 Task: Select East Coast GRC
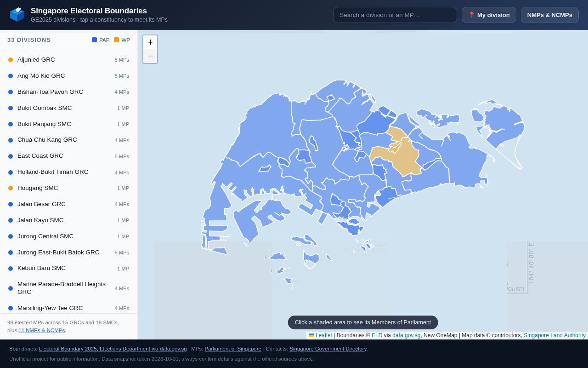pyautogui.click(x=69, y=156)
